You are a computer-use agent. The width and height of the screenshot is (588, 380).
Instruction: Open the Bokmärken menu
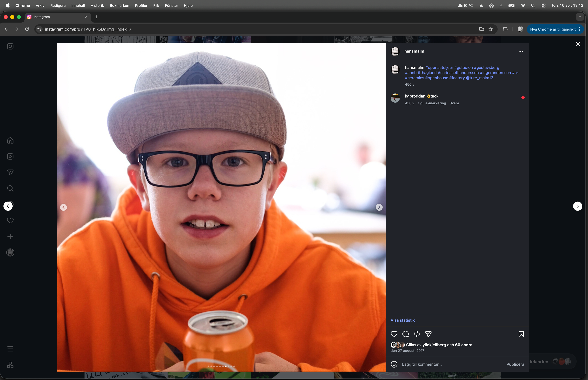(119, 5)
